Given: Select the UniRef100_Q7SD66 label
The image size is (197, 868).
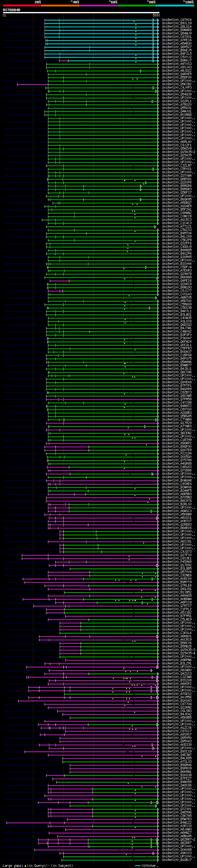Looking at the screenshot, I should coord(177,470).
